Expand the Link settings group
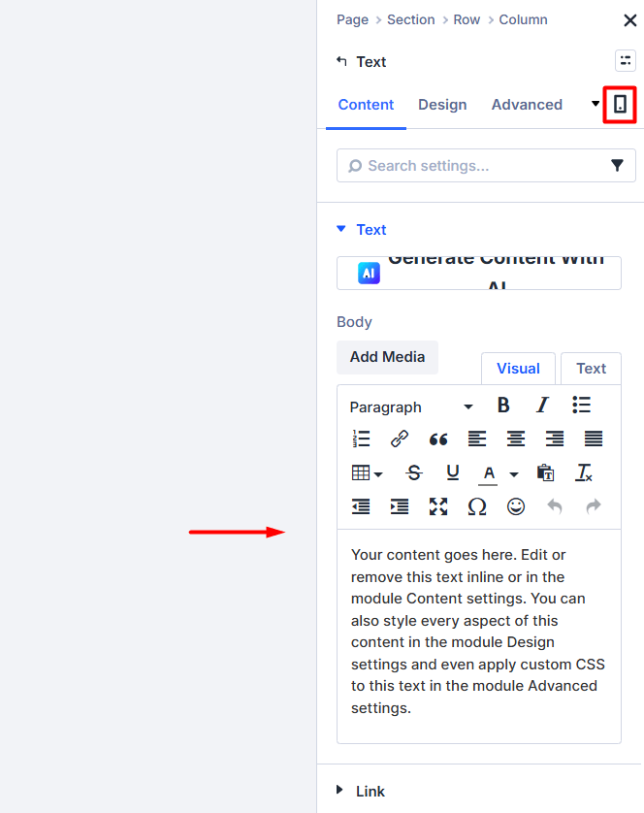 (361, 792)
